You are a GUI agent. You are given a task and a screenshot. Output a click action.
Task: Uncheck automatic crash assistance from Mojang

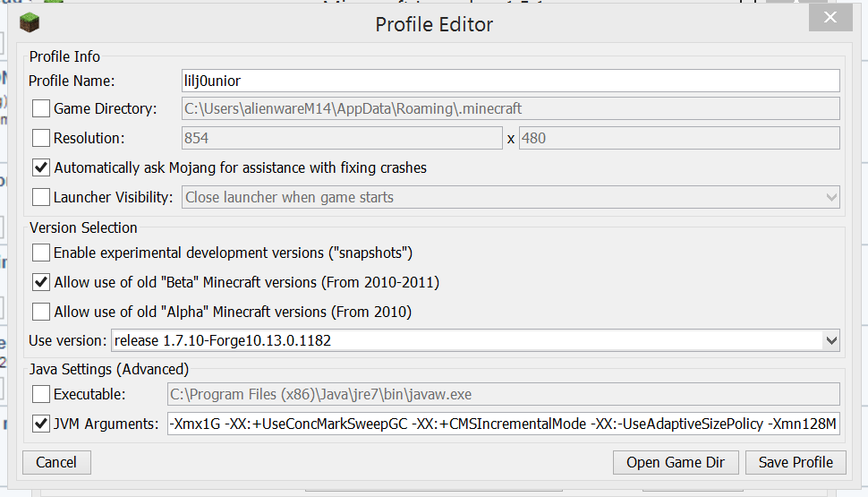[x=41, y=167]
